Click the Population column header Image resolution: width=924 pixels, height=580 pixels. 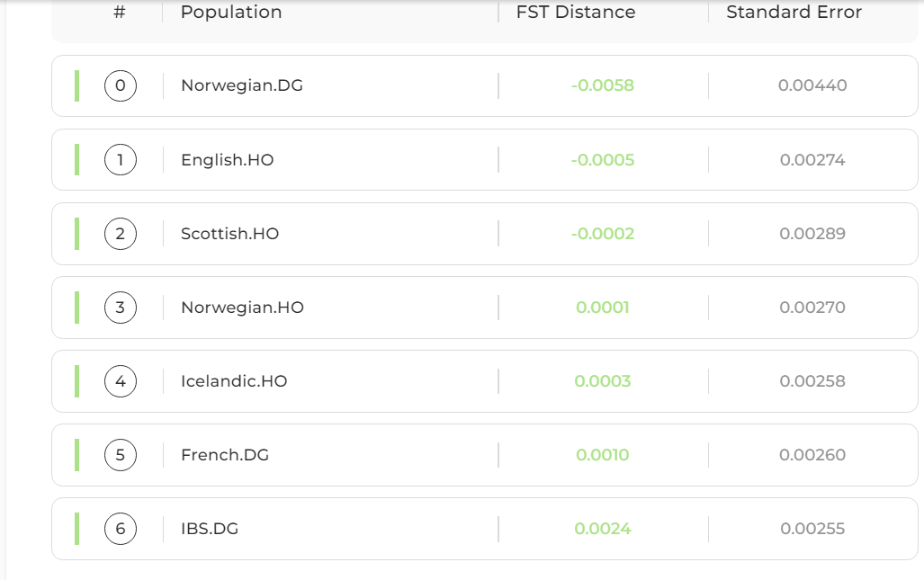point(231,13)
